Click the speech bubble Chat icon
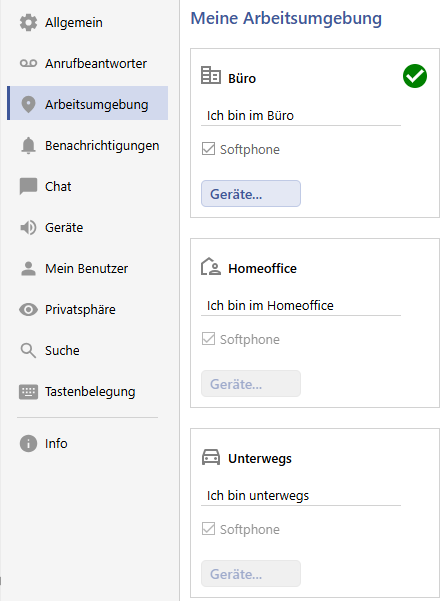 pos(28,186)
